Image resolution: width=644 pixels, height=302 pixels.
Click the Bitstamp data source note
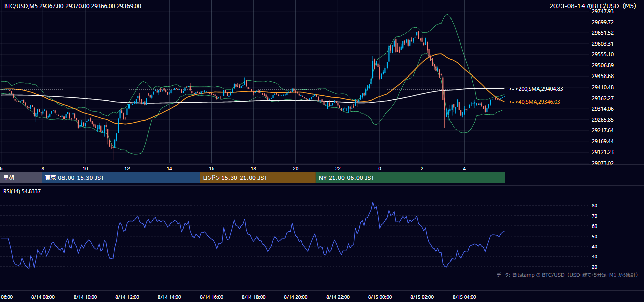(x=567, y=275)
